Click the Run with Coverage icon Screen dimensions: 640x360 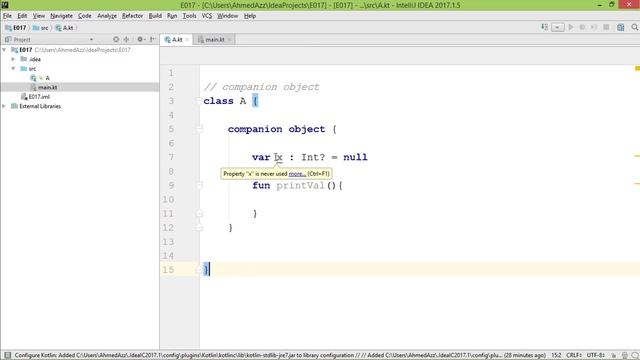point(594,27)
